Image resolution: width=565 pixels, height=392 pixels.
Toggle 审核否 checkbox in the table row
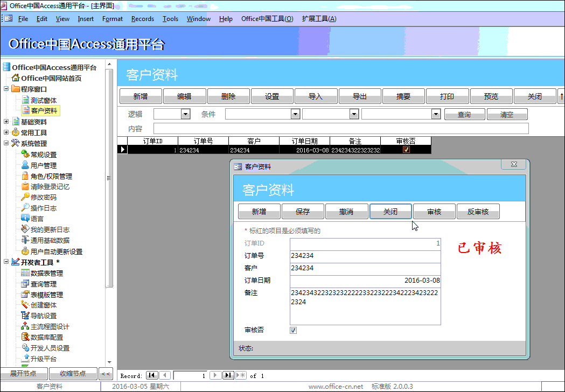[x=406, y=150]
